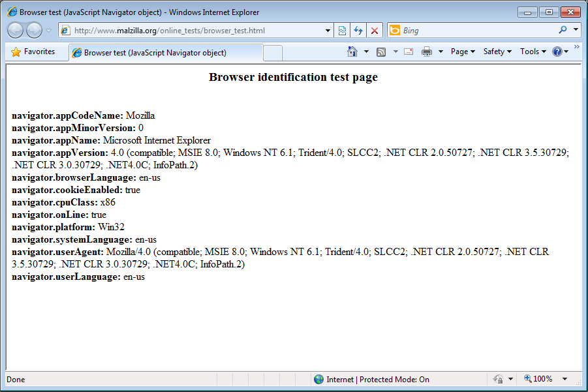Click the navigator.systemLanguage label
The width and height of the screenshot is (588, 392).
72,239
